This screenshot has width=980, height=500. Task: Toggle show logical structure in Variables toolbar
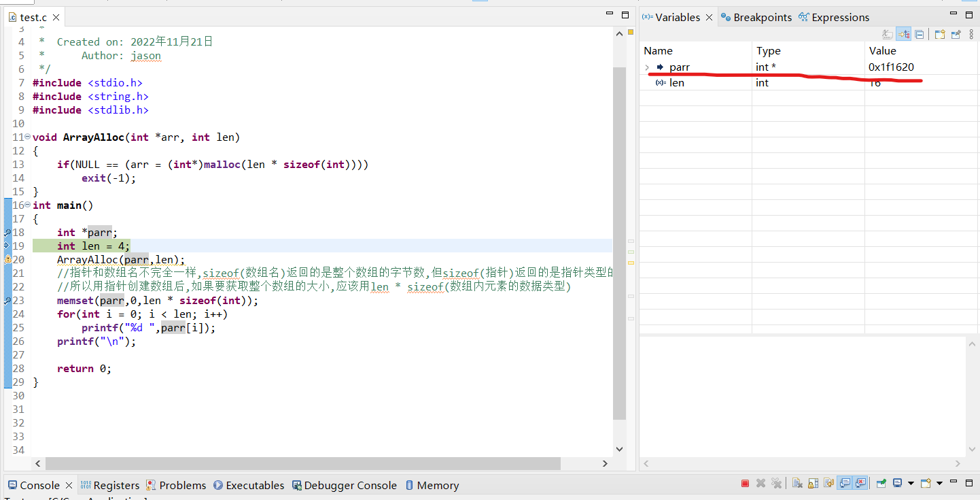pos(903,34)
